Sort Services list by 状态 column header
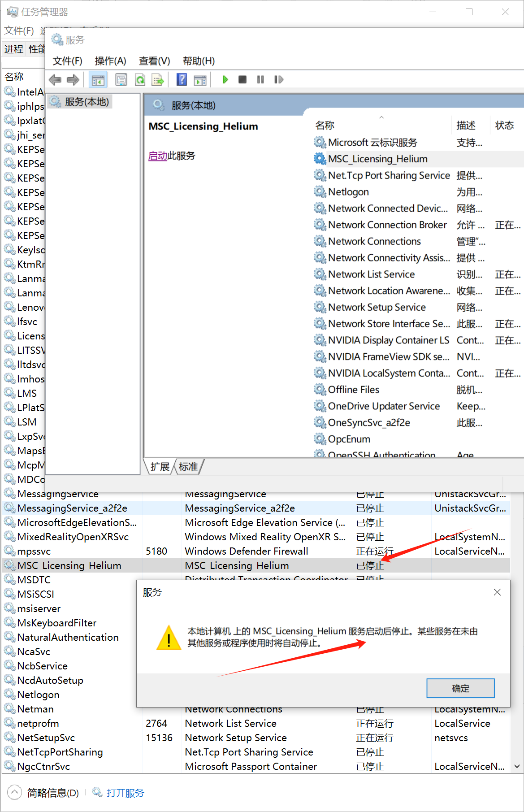524x812 pixels. point(507,126)
